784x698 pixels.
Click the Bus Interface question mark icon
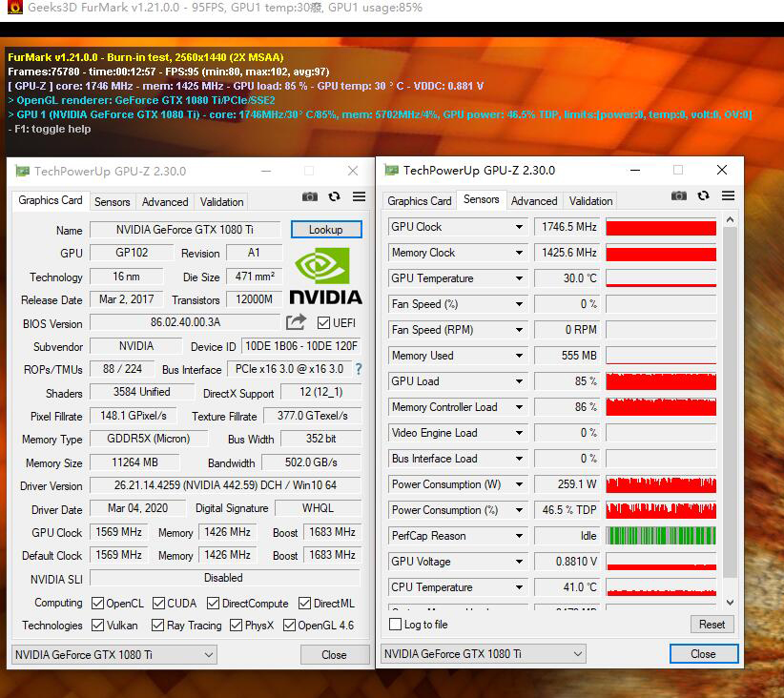click(x=359, y=369)
